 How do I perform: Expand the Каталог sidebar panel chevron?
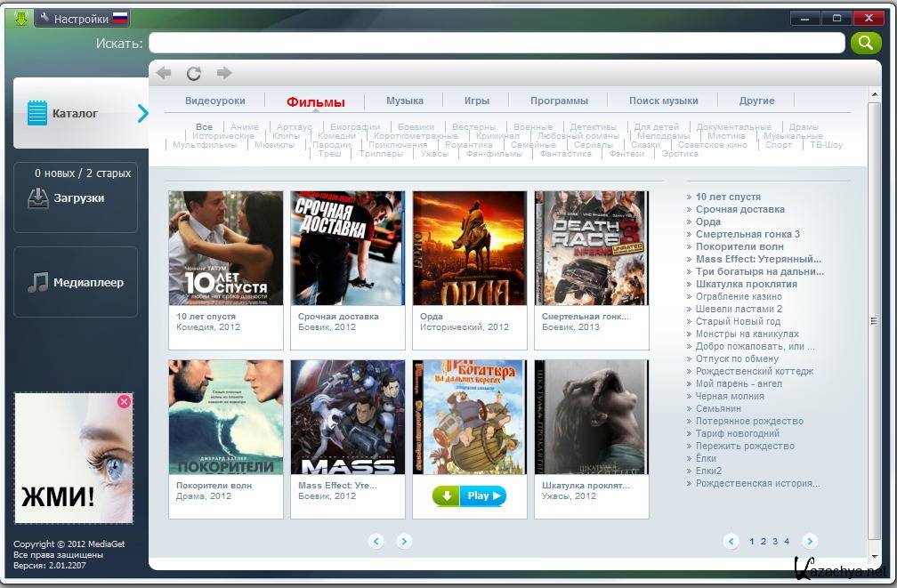click(142, 113)
